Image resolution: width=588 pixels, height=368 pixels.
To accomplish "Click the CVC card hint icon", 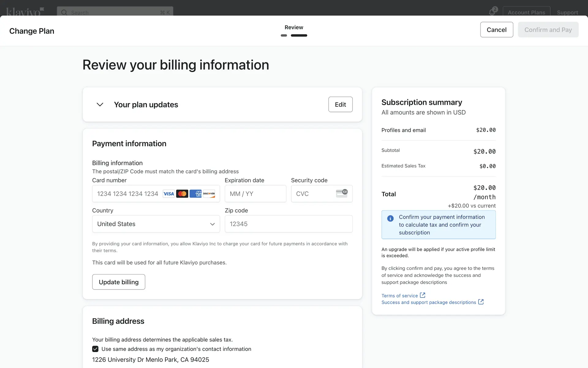I will click(341, 194).
